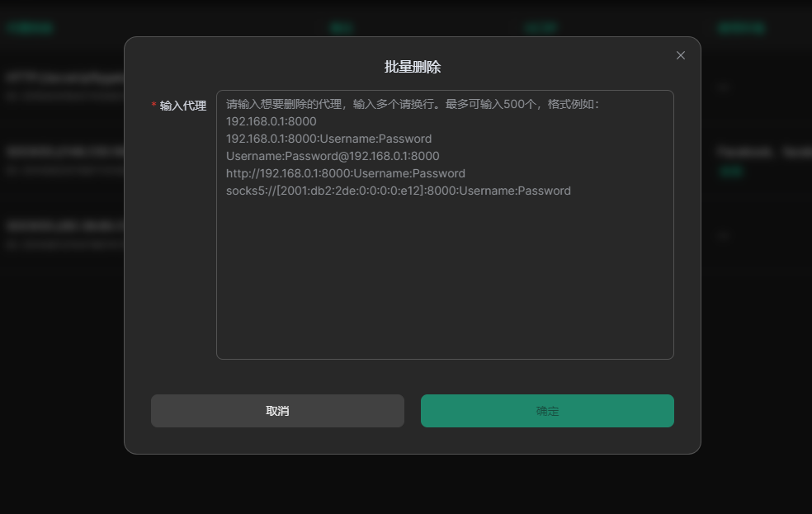Click the 192.168.0.1:8000:Username:Password example line
This screenshot has width=812, height=514.
[x=328, y=139]
